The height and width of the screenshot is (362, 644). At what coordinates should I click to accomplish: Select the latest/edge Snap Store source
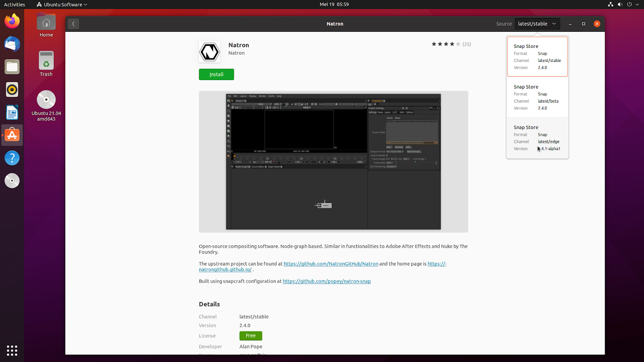coord(537,138)
